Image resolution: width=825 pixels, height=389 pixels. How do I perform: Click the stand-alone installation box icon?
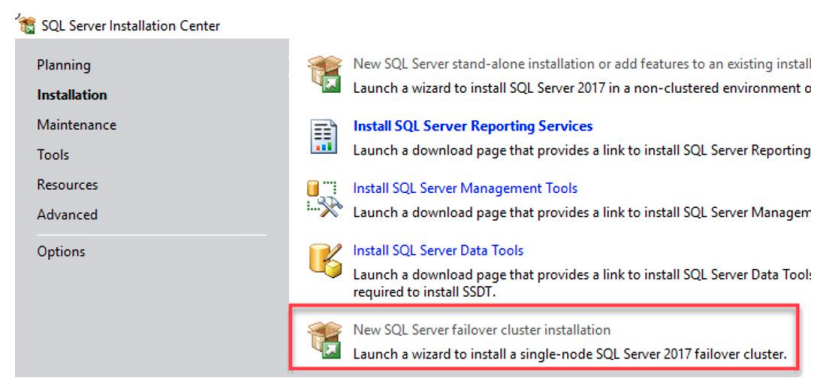[325, 75]
